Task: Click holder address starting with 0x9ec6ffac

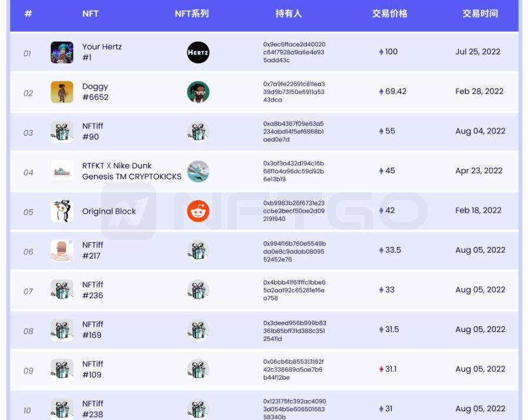Action: tap(294, 52)
